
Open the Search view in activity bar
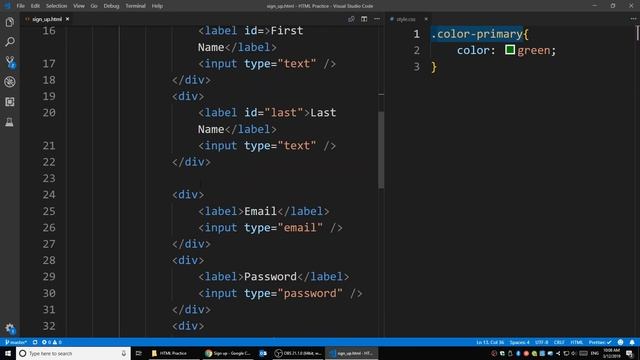coord(10,42)
